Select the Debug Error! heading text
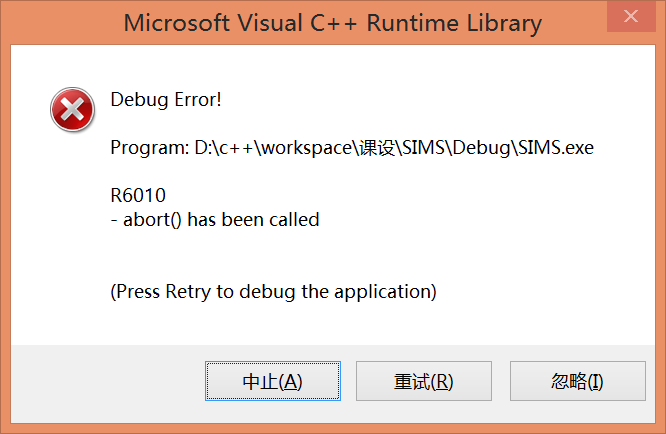 166,100
